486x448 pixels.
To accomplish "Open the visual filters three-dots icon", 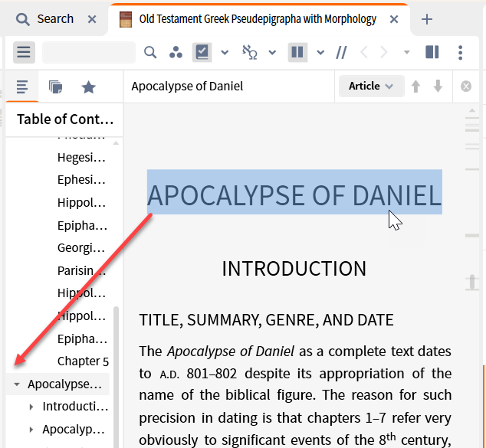I will coord(176,52).
